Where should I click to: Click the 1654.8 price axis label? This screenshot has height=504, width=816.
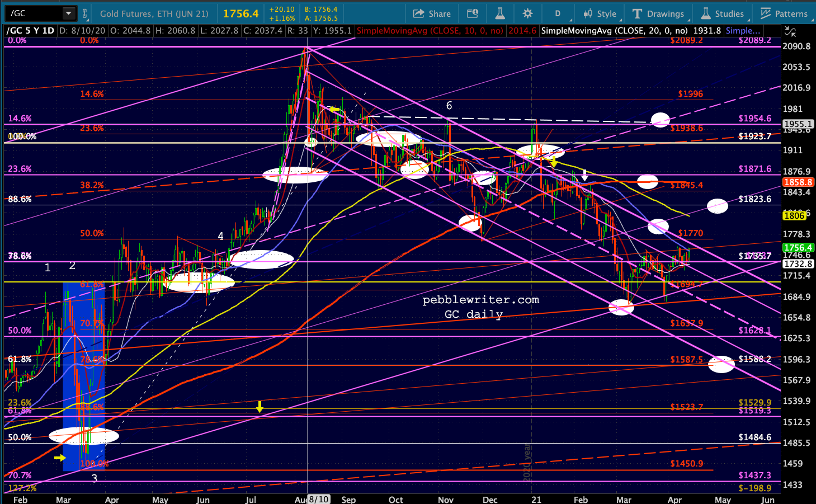pyautogui.click(x=796, y=317)
